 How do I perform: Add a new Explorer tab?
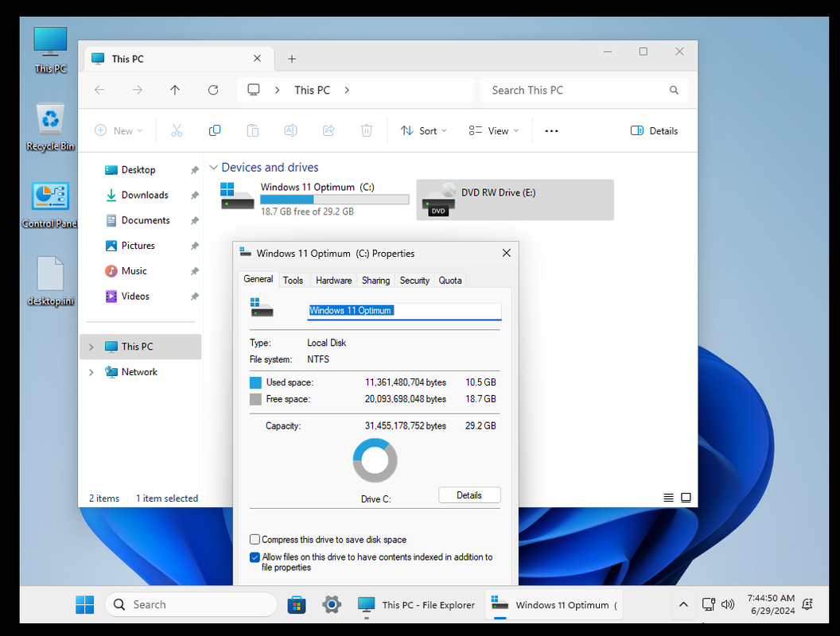292,59
